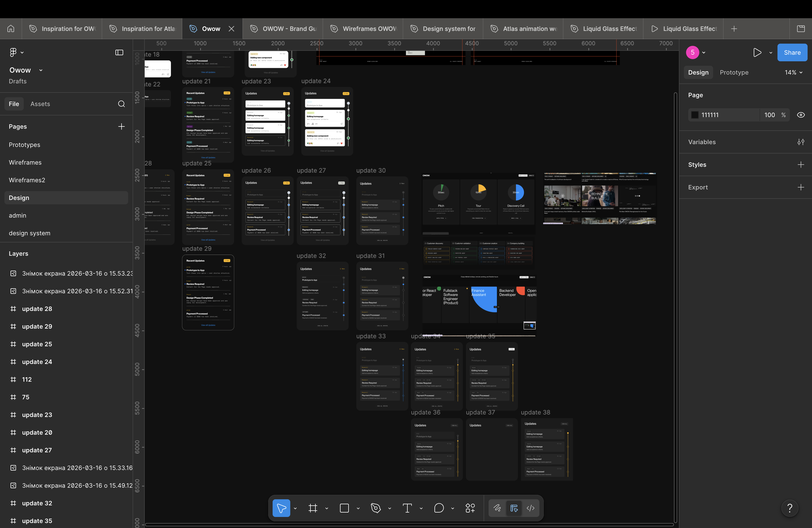Image resolution: width=812 pixels, height=528 pixels.
Task: Expand avatar multiplayer dropdown chevron
Action: 704,52
